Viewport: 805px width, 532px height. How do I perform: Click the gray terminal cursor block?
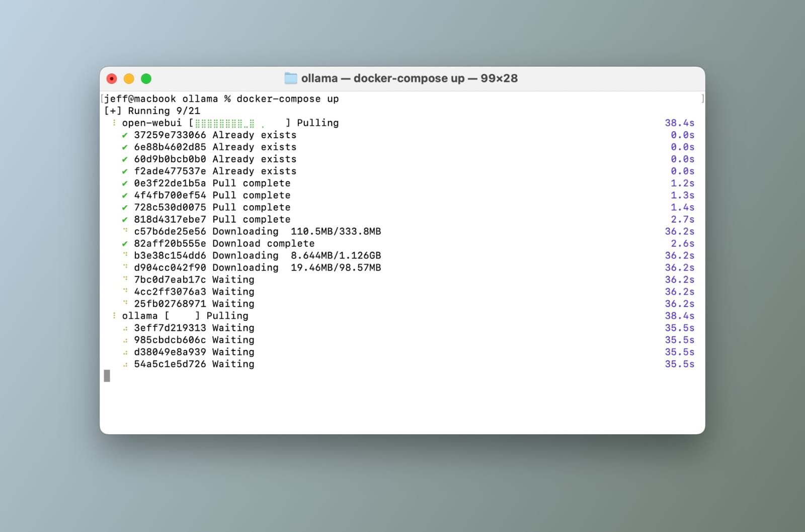[107, 376]
